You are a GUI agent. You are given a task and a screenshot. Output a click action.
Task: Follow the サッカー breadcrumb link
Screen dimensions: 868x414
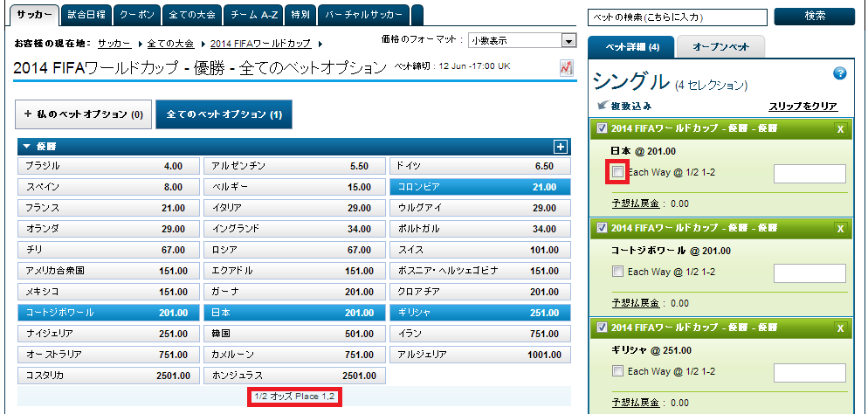click(x=114, y=43)
